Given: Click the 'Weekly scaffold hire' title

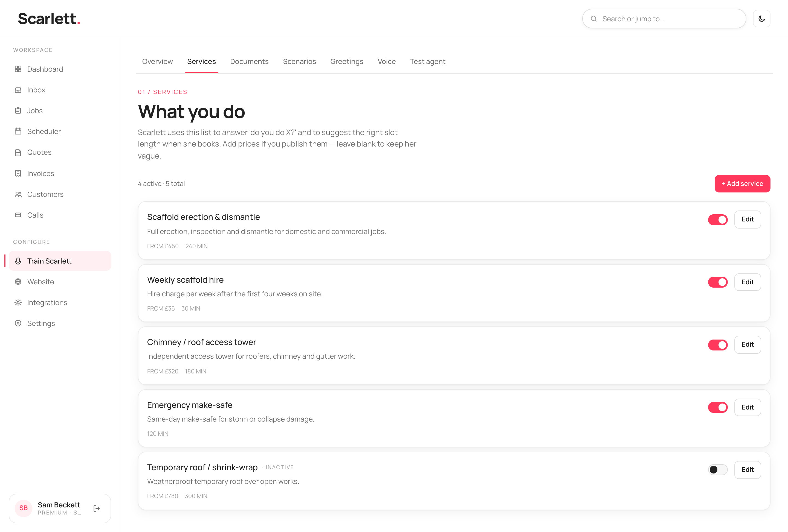Looking at the screenshot, I should 185,280.
